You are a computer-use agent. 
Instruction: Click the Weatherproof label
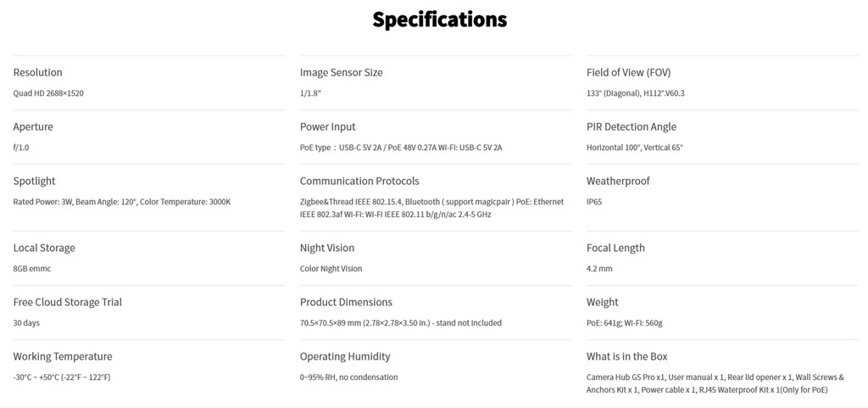click(618, 182)
